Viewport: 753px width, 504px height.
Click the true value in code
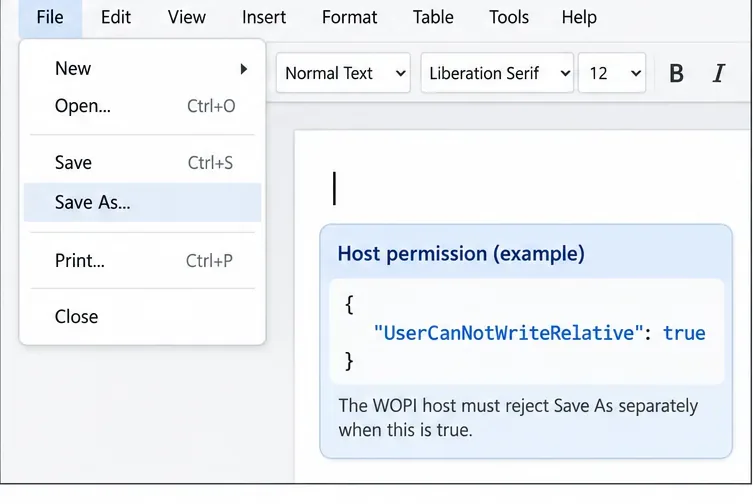click(x=684, y=333)
